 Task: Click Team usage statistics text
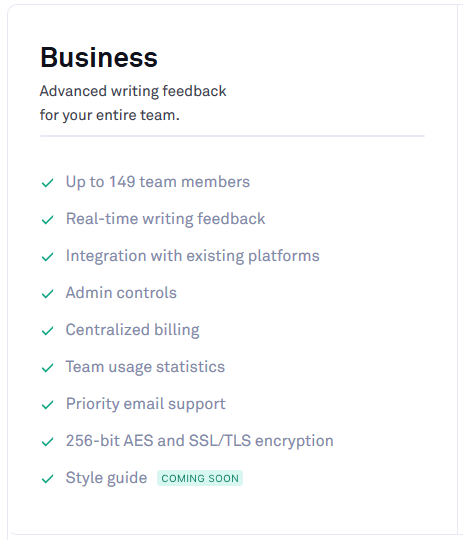point(145,367)
